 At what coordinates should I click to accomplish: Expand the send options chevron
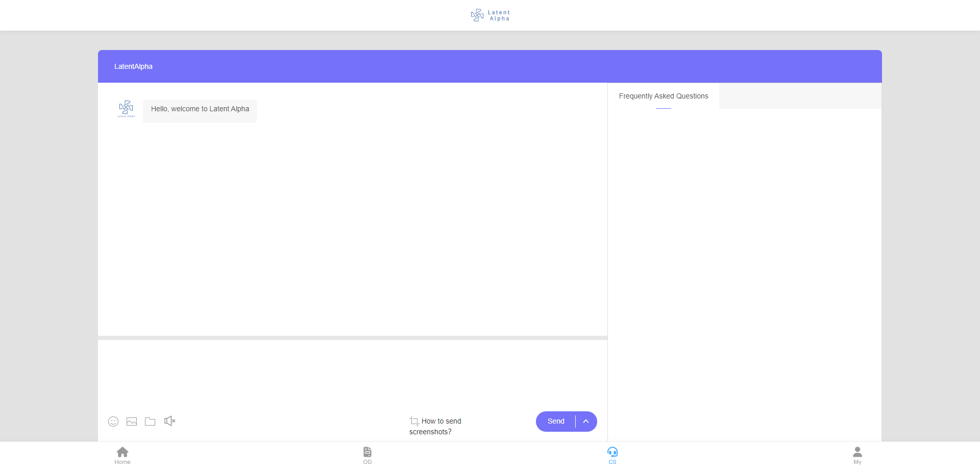point(586,422)
